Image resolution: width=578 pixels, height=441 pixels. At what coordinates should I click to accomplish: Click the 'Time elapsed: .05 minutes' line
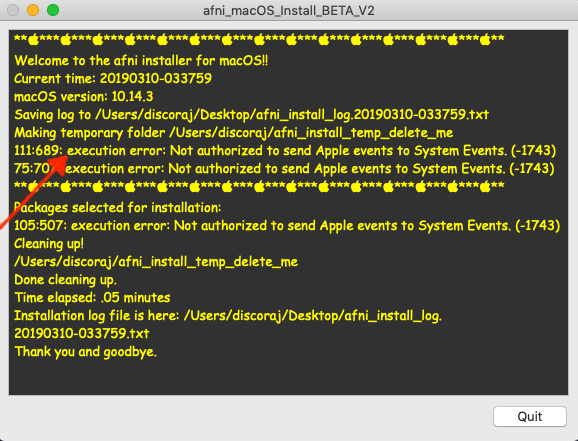(x=92, y=297)
